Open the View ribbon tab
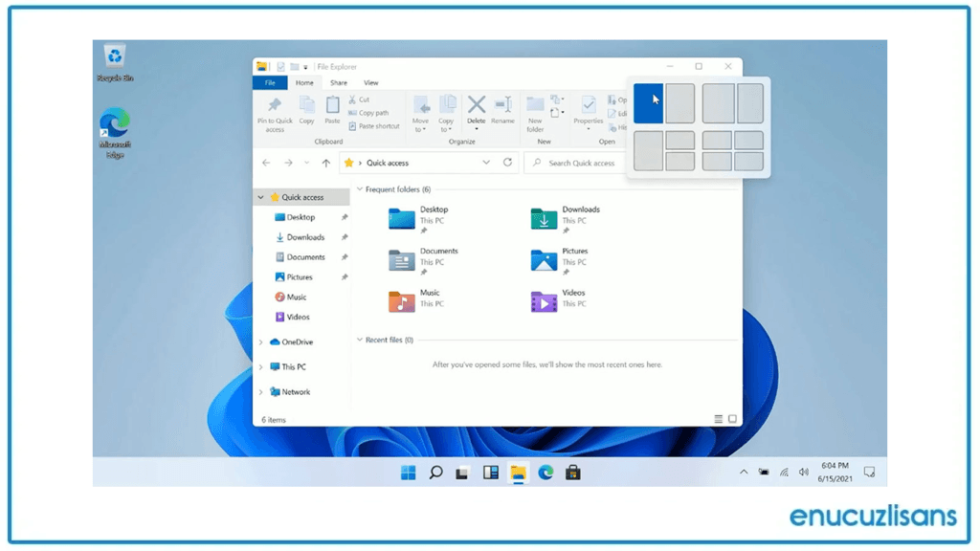This screenshot has width=980, height=551. coord(371,83)
